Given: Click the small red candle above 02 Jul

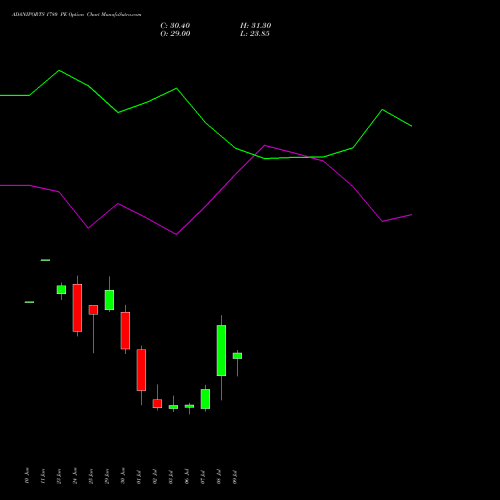Looking at the screenshot, I should point(157,404).
